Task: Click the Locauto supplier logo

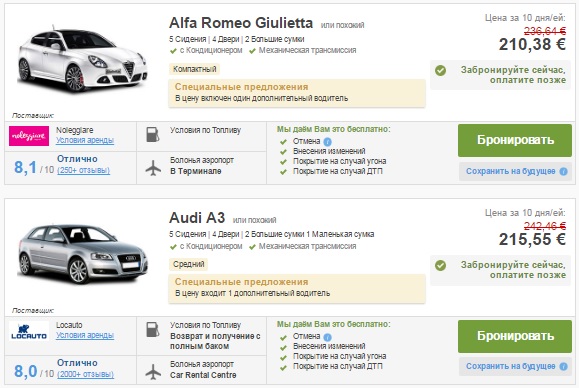Action: pos(29,331)
